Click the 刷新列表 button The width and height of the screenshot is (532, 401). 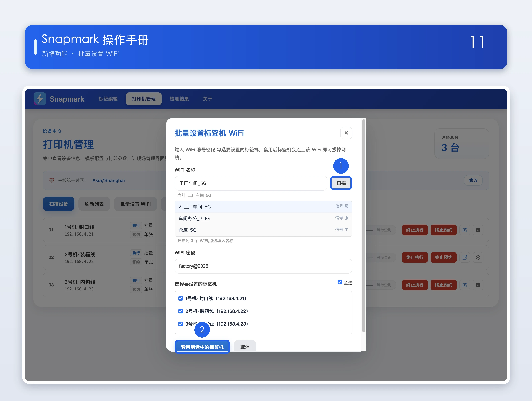94,204
